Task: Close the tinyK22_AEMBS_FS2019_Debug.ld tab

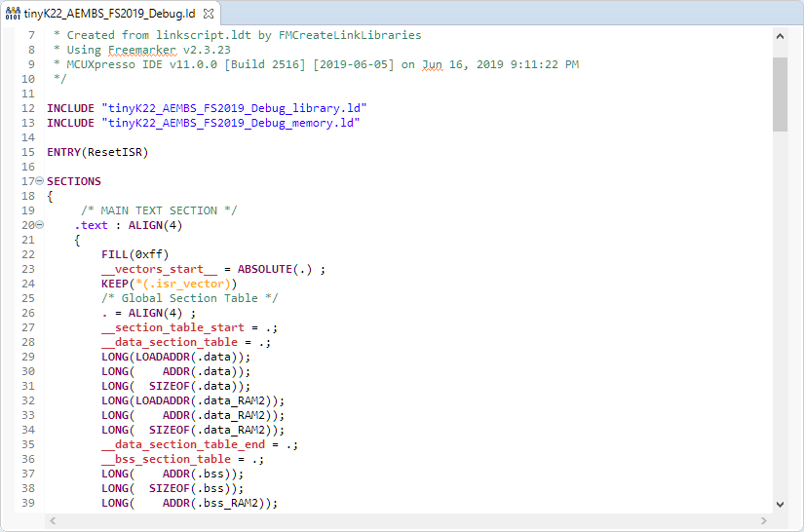Action: [209, 14]
